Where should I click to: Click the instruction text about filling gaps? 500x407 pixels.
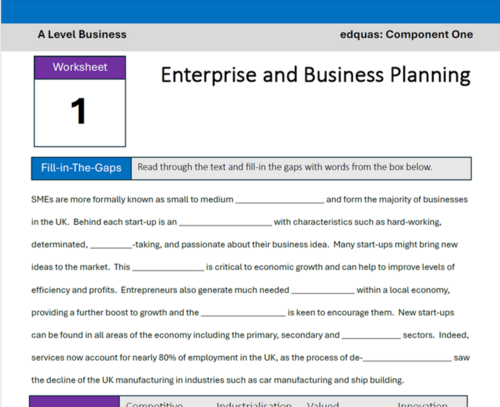[285, 167]
